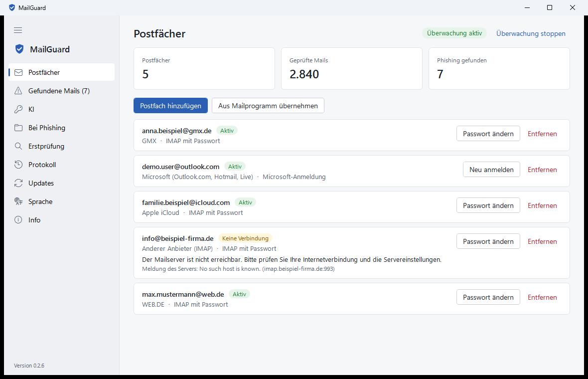Stop monitoring via Überwachung stoppen link
This screenshot has width=588, height=379.
(531, 33)
